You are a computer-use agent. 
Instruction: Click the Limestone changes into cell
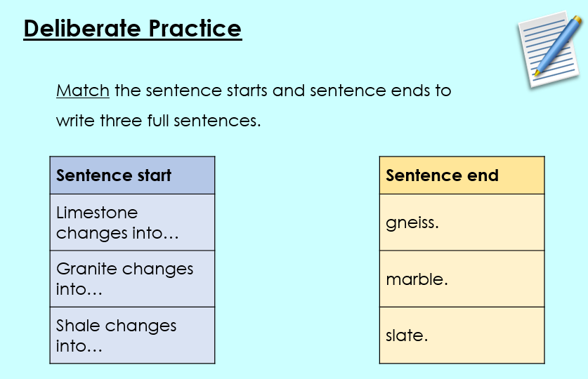point(132,222)
